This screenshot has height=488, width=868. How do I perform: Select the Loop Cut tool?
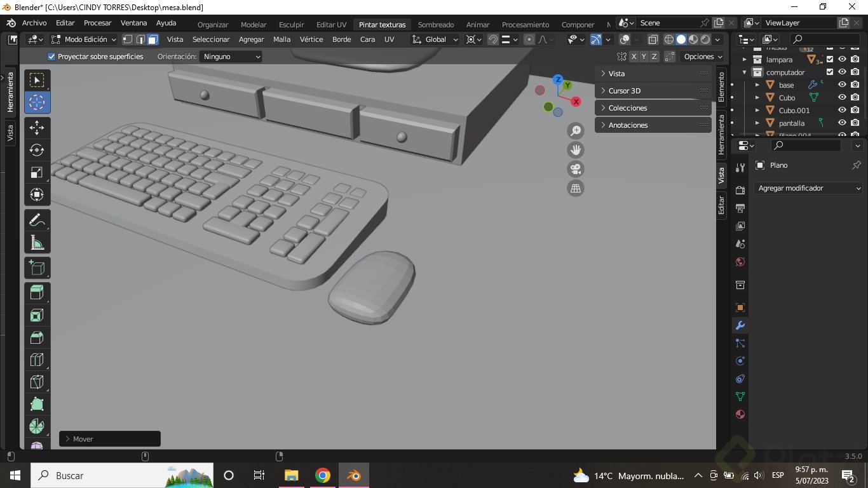[37, 360]
